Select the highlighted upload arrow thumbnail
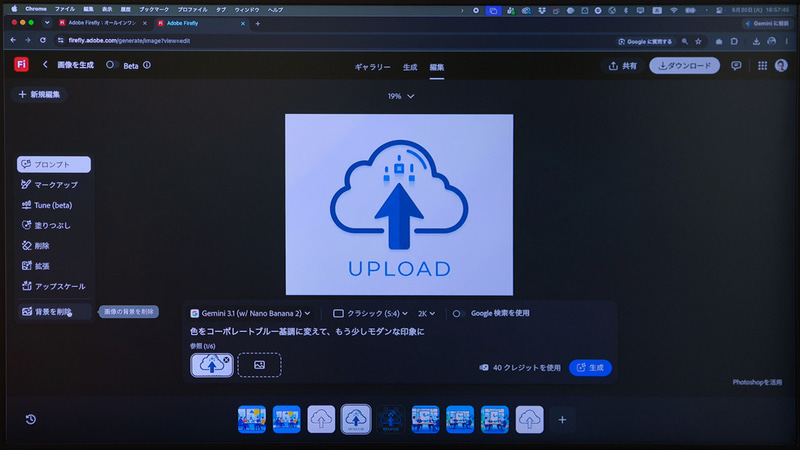Viewport: 800px width, 450px height. click(x=356, y=419)
